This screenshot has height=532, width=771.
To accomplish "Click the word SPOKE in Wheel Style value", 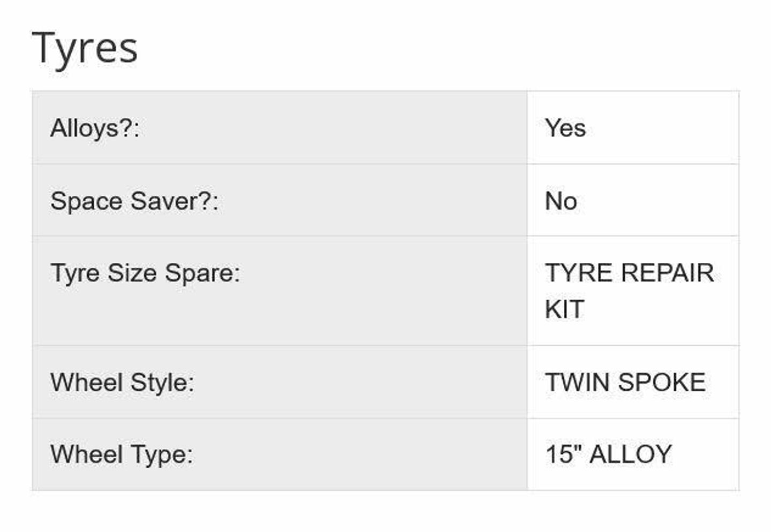I will pos(661,382).
